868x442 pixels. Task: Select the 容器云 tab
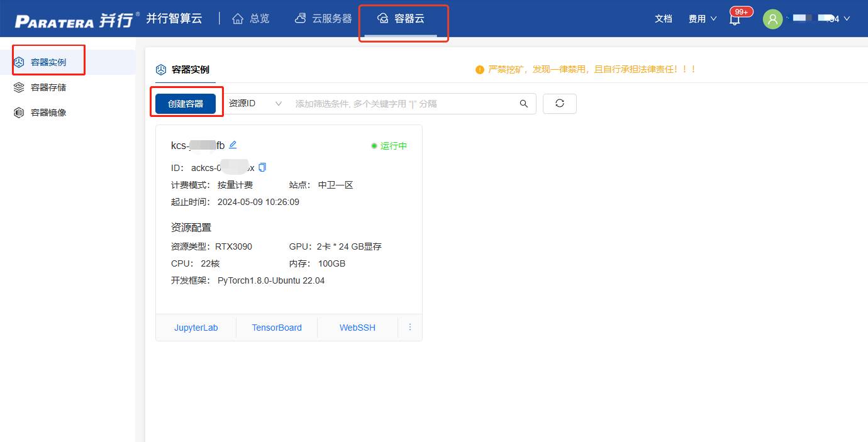coord(401,19)
